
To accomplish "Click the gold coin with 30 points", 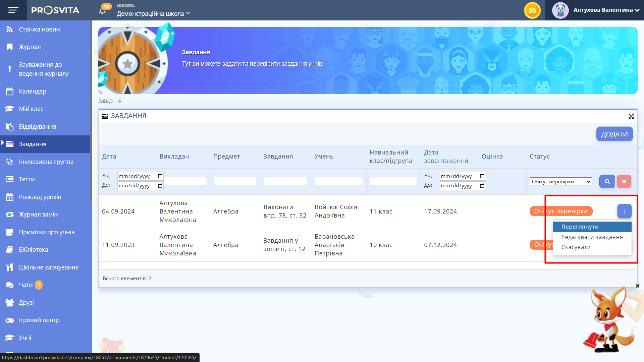I will pos(532,10).
